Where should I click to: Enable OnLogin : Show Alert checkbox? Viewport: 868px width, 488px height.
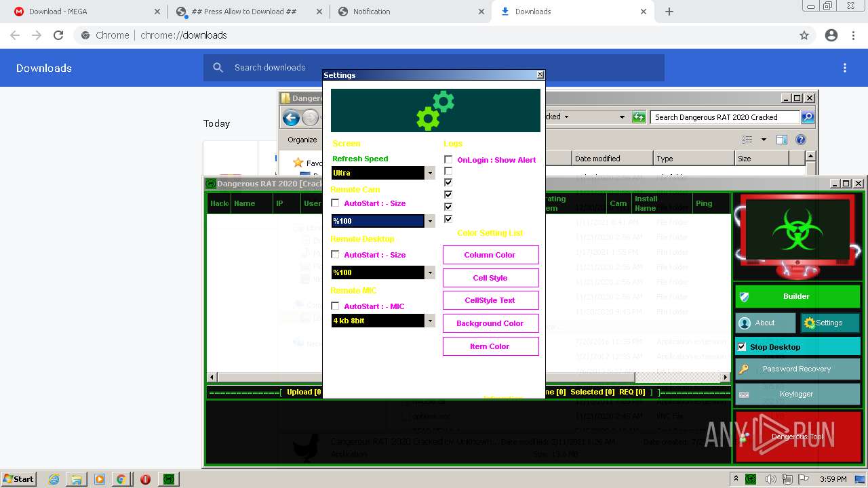coord(448,160)
